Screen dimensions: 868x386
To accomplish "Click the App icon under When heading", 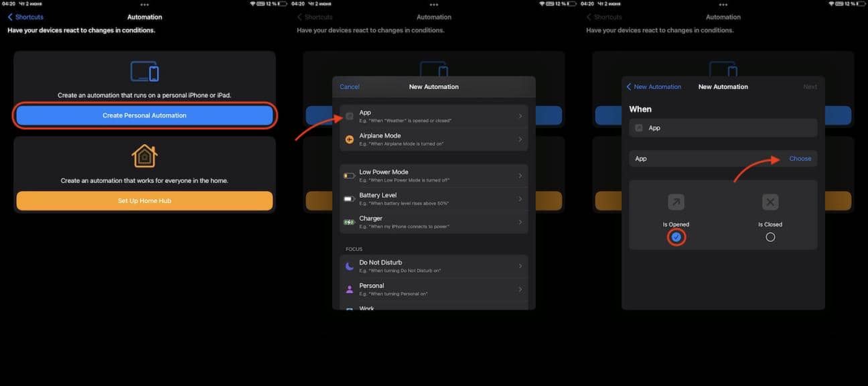I will pyautogui.click(x=639, y=128).
